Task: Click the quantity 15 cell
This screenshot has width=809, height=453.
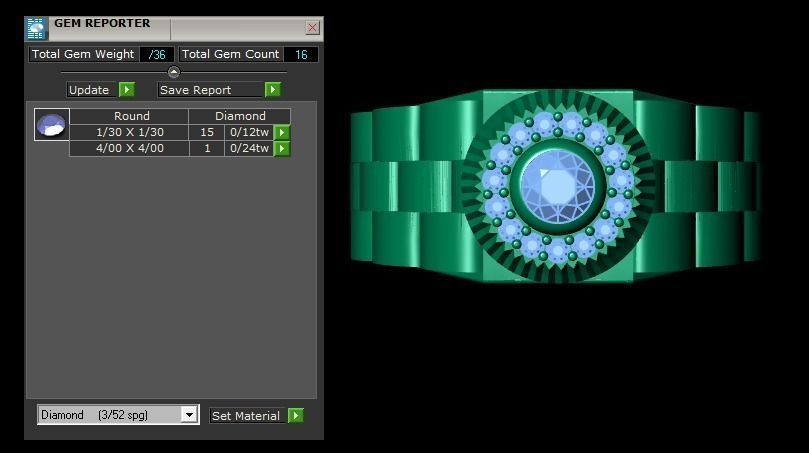Action: [207, 132]
